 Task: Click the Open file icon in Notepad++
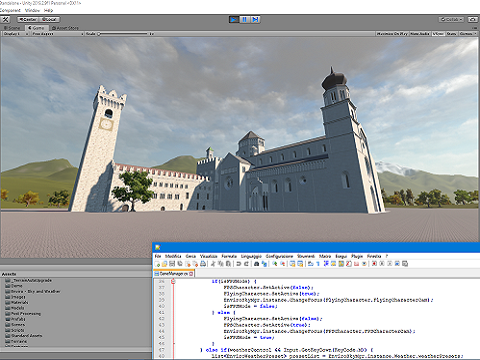pyautogui.click(x=164, y=264)
